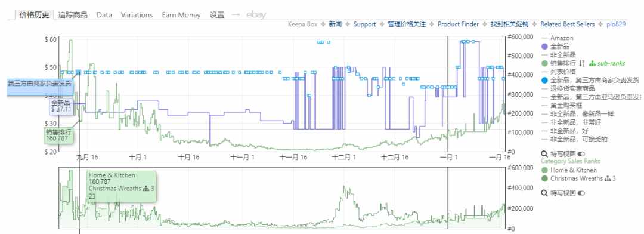Image resolution: width=644 pixels, height=234 pixels.
Task: Toggle the Home & Kitchen rank dot
Action: 545,170
